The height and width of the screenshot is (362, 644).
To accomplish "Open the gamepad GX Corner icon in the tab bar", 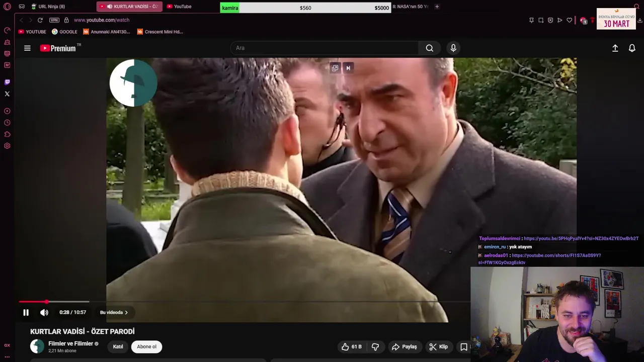I will pyautogui.click(x=22, y=7).
